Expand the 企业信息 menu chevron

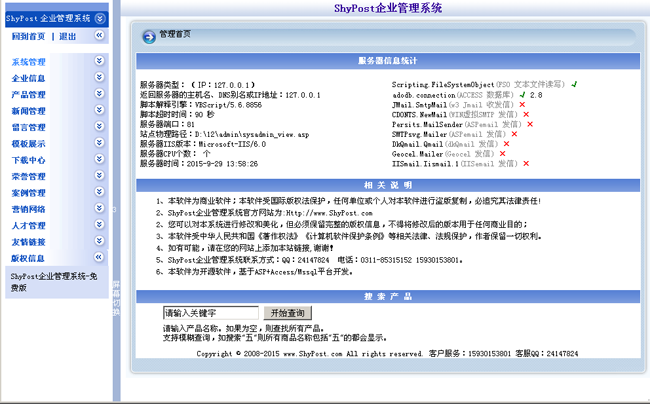99,77
